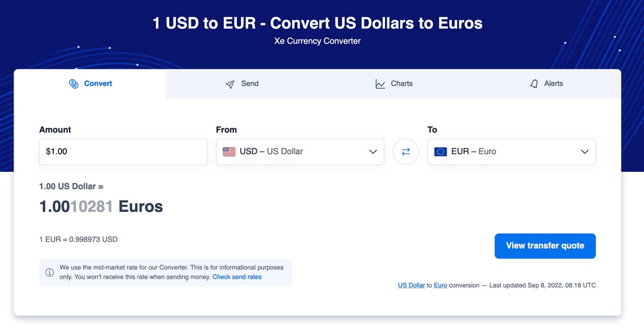
Task: Click the info circle icon
Action: click(50, 273)
